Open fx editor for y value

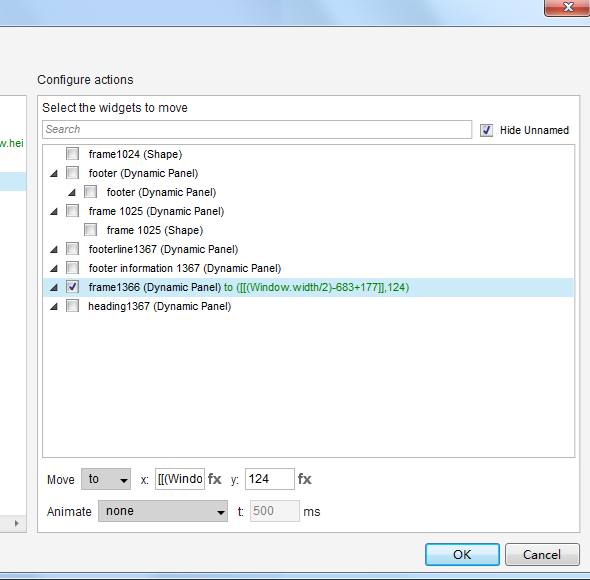coord(304,479)
